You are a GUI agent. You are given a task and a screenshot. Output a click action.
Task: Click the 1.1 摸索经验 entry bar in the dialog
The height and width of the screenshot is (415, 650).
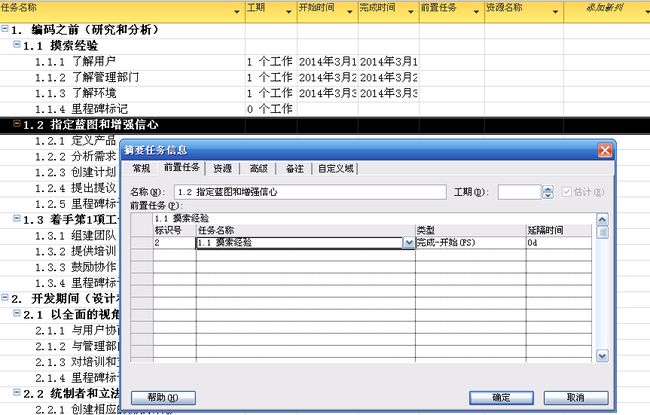point(373,218)
